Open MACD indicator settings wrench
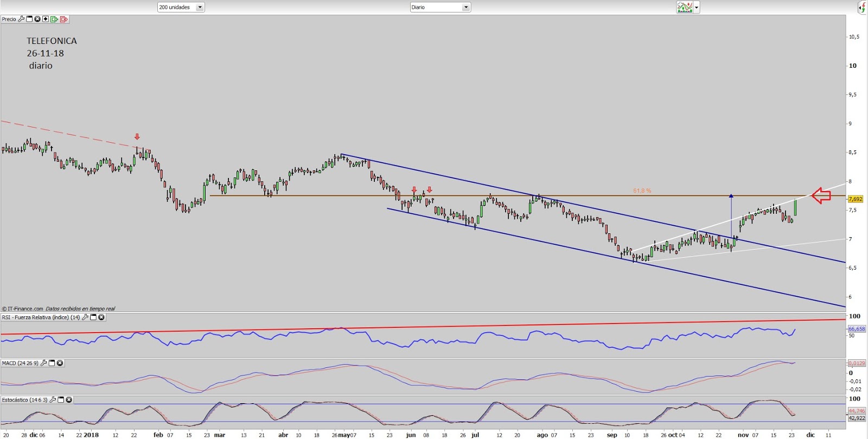Screen dimensions: 868x439 (x=44, y=363)
